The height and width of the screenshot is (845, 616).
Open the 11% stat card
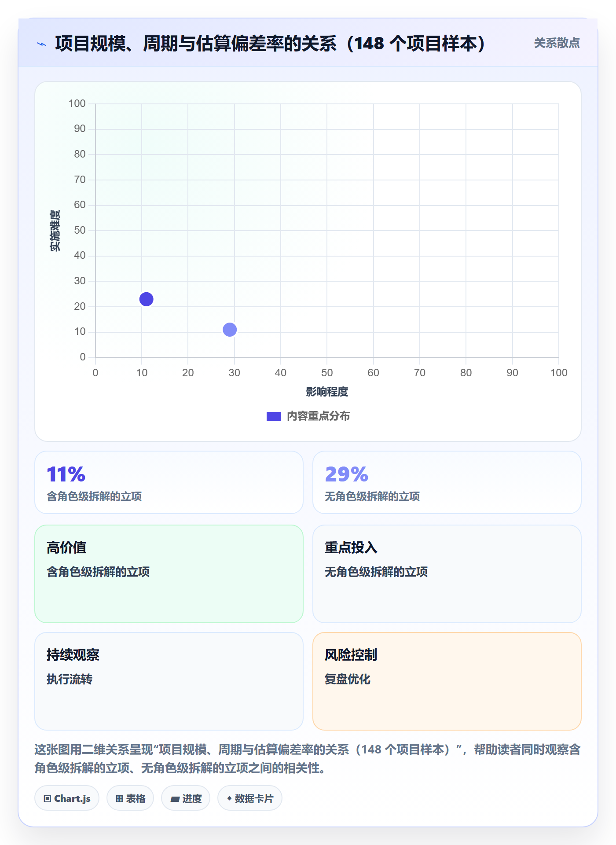pos(169,482)
